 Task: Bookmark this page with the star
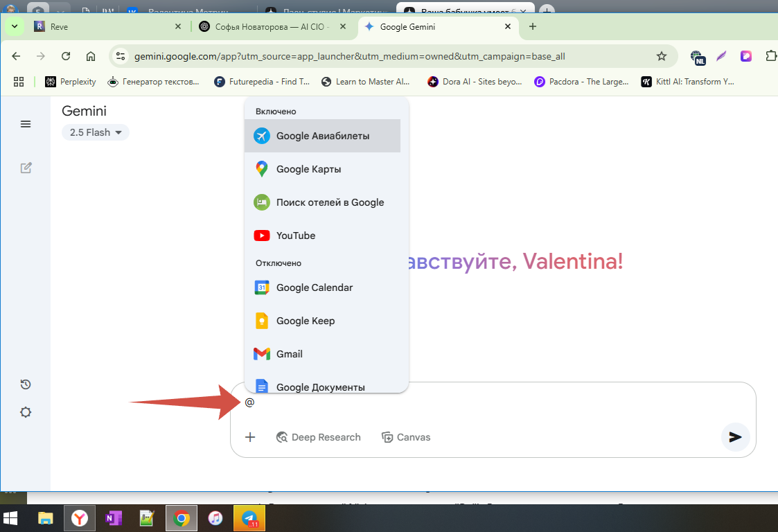click(662, 56)
